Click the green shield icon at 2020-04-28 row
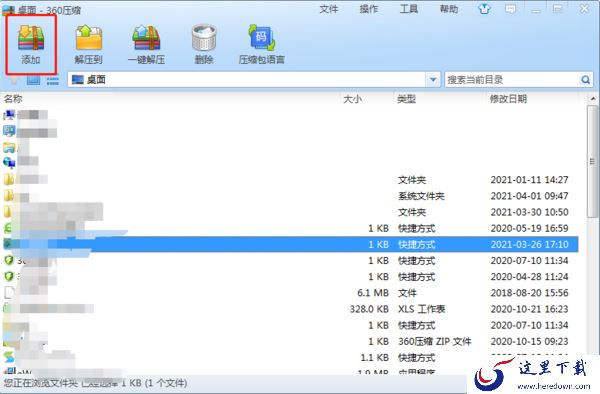Image resolution: width=600 pixels, height=394 pixels. coord(9,276)
